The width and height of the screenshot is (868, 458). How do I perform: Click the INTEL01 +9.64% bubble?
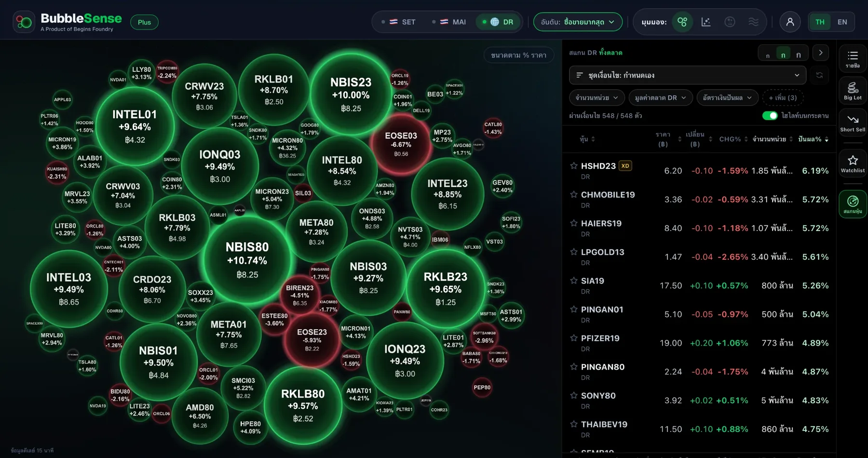click(x=135, y=127)
